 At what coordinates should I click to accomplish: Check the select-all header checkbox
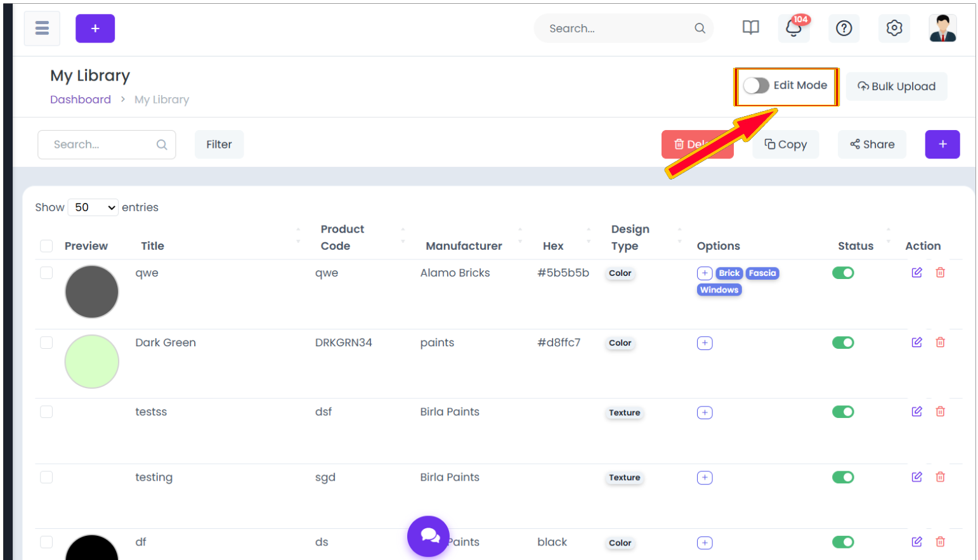click(x=46, y=246)
